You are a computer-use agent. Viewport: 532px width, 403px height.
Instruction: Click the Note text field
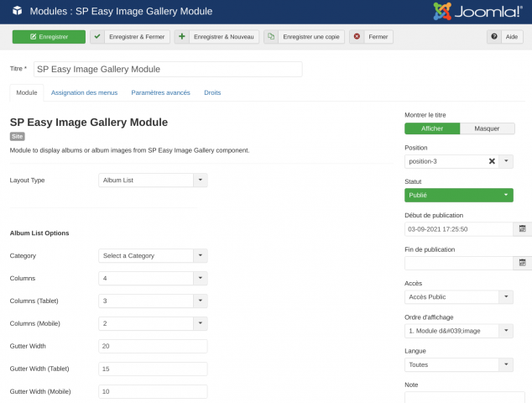tap(465, 397)
